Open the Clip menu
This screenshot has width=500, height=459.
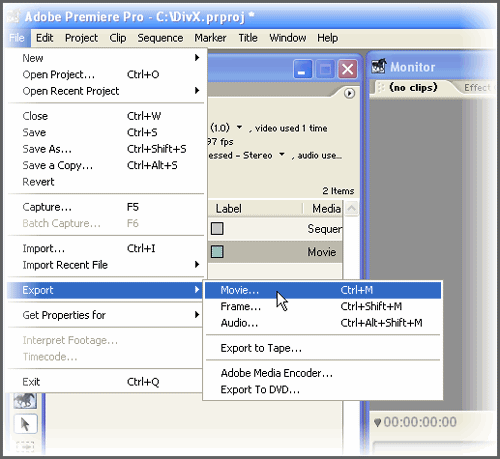click(x=118, y=38)
